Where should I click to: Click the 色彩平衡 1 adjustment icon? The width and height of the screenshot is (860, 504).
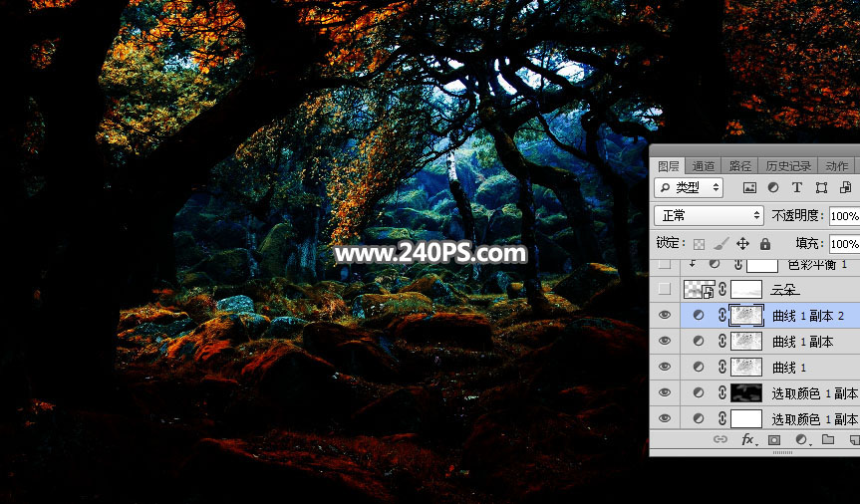[x=715, y=264]
